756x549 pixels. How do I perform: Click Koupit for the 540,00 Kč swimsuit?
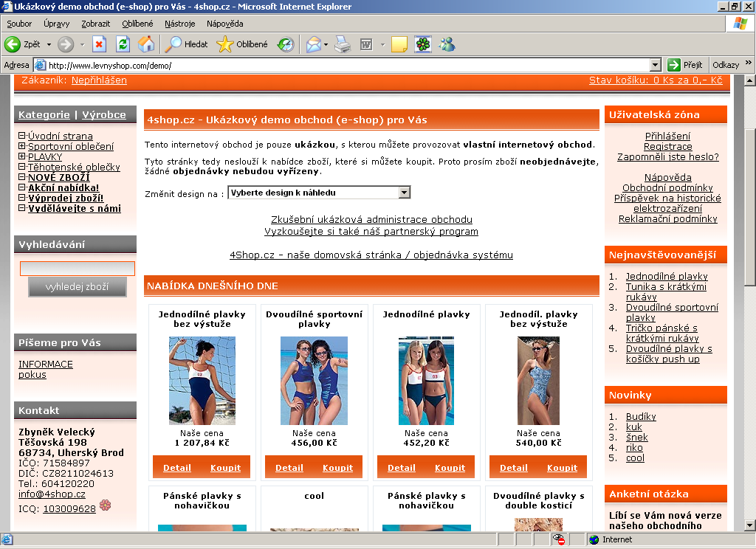pyautogui.click(x=562, y=468)
